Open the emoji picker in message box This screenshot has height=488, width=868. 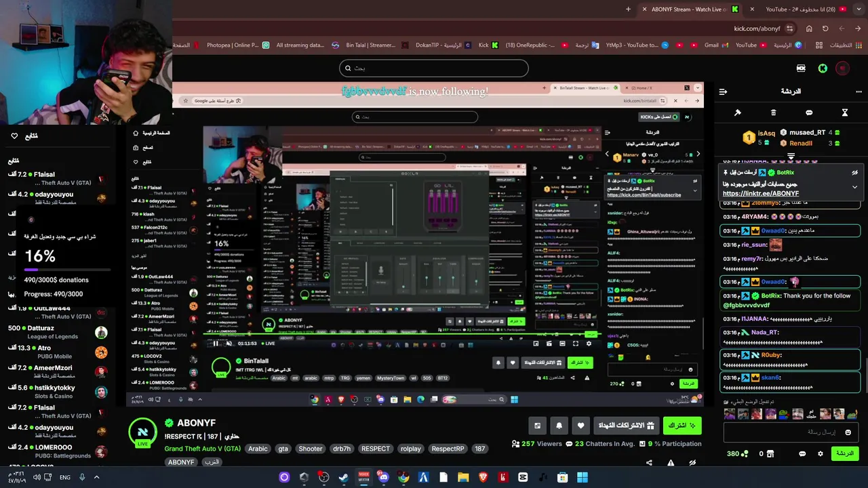(x=848, y=432)
